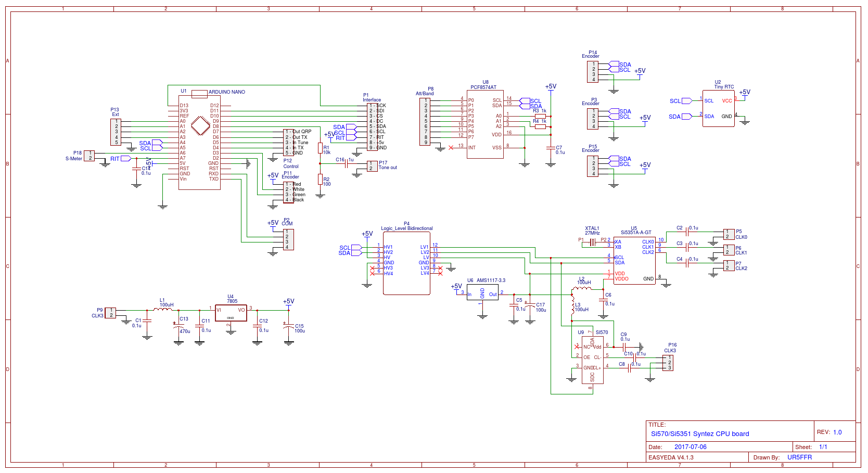Click the REV 1.0 revision value
The height and width of the screenshot is (473, 868).
[x=837, y=432]
